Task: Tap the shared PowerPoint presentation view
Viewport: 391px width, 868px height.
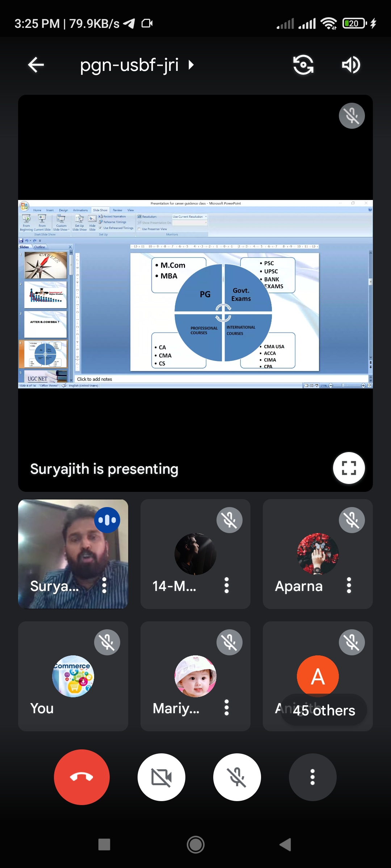Action: click(x=195, y=294)
